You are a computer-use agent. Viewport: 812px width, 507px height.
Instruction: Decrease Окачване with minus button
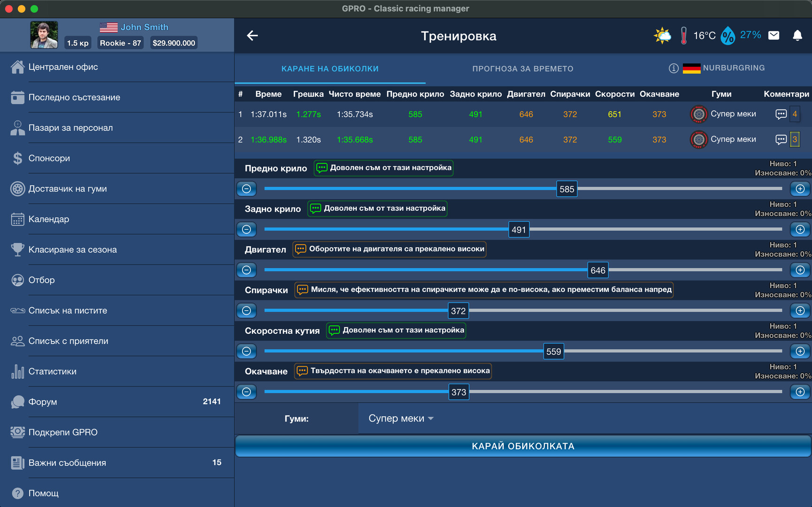tap(246, 392)
